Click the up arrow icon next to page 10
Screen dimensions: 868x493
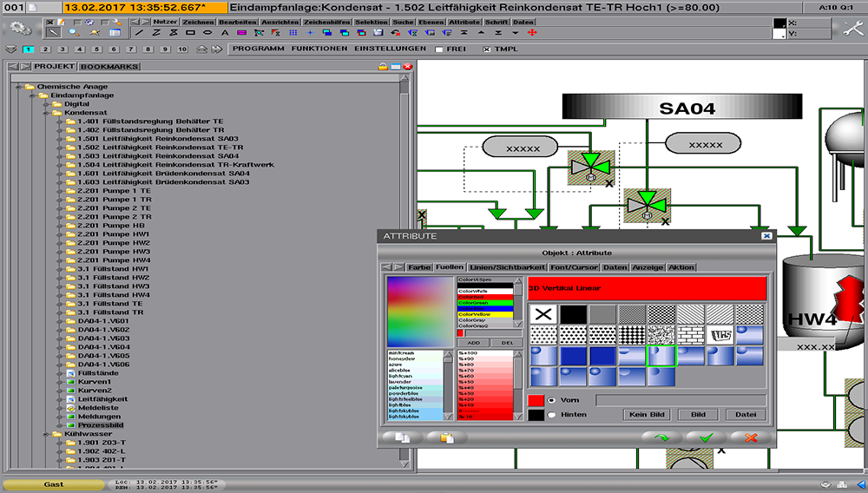[x=201, y=49]
